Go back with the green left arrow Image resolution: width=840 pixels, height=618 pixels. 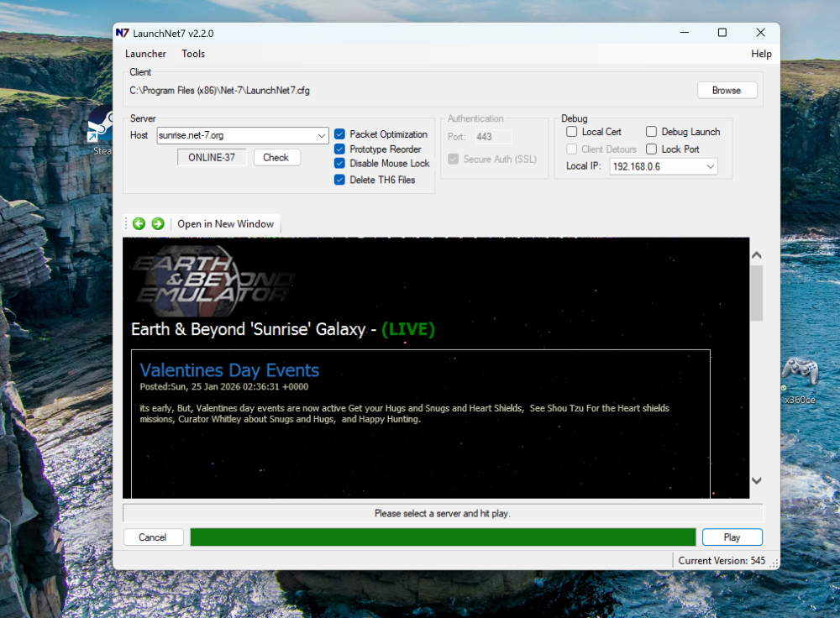[139, 224]
